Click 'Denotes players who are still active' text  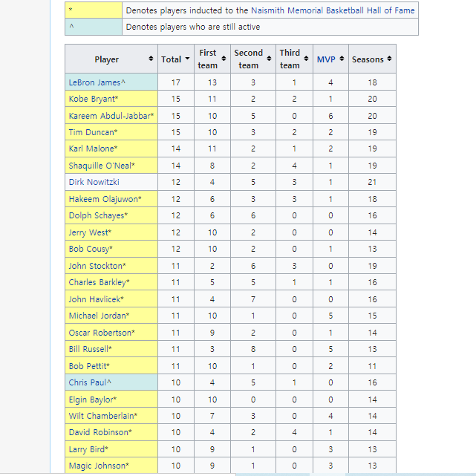[193, 27]
